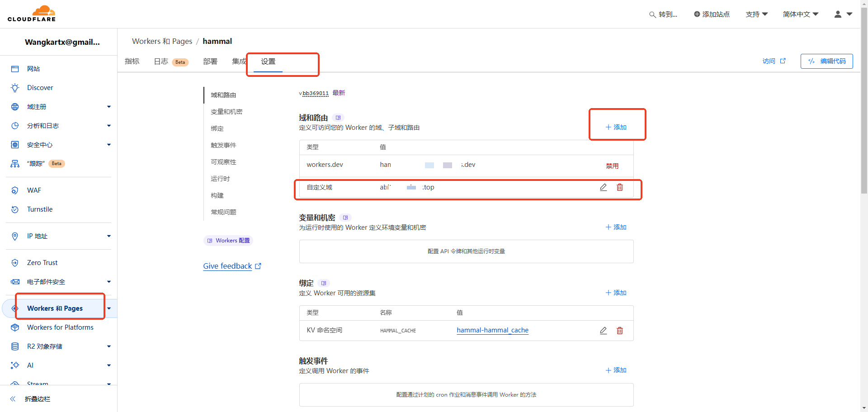Switch to the 指标 tab
Screen dimensions: 868x412
click(x=132, y=61)
